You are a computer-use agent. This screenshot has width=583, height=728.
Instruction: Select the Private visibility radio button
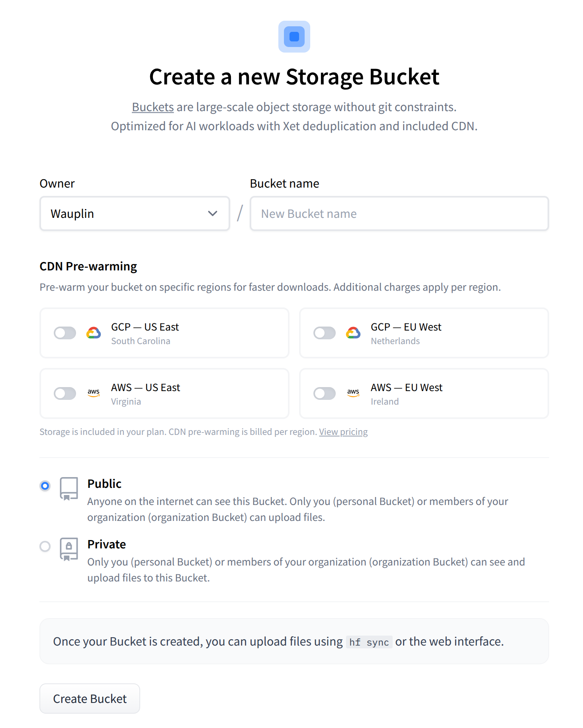[45, 546]
